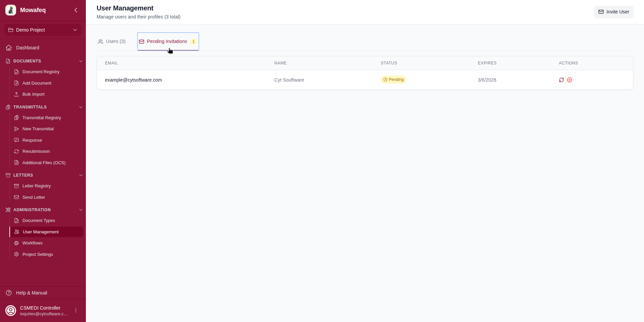Open the CSMEDI Controller avatar icon
This screenshot has width=644, height=322.
coord(10,310)
